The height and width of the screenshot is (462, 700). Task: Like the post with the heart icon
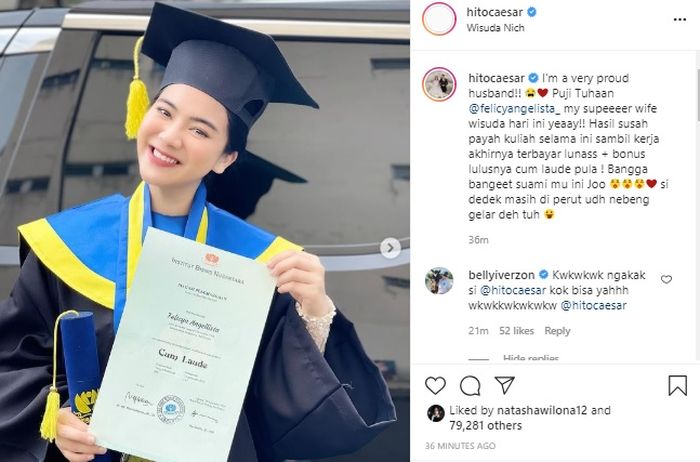click(435, 386)
